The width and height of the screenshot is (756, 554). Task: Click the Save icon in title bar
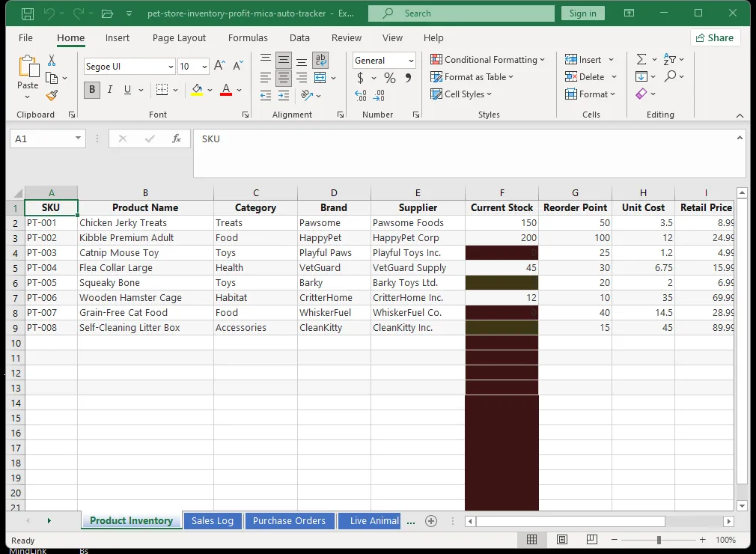click(28, 13)
